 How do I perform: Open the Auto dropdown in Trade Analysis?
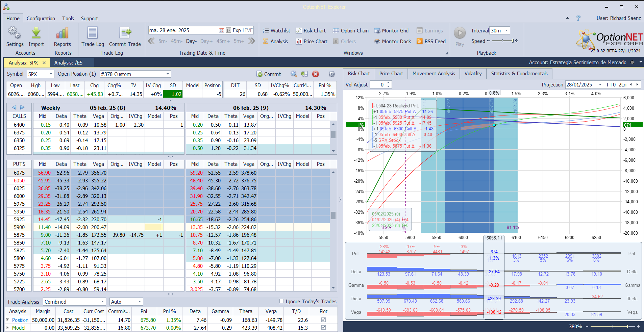[140, 302]
